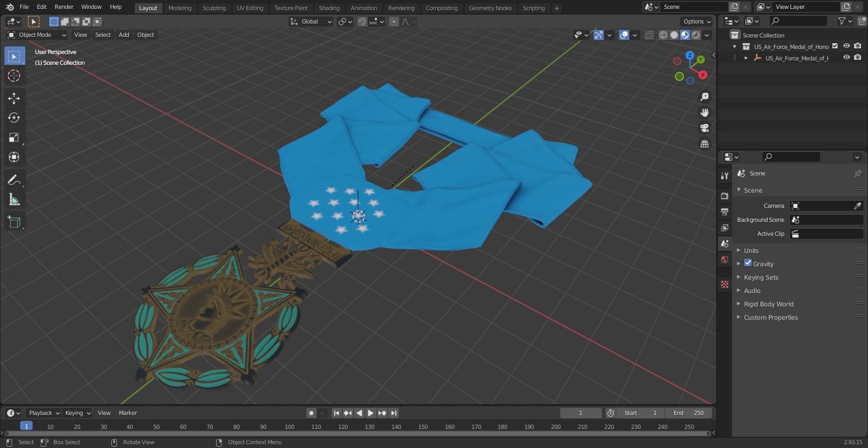Open the View Layer properties tab

(724, 227)
